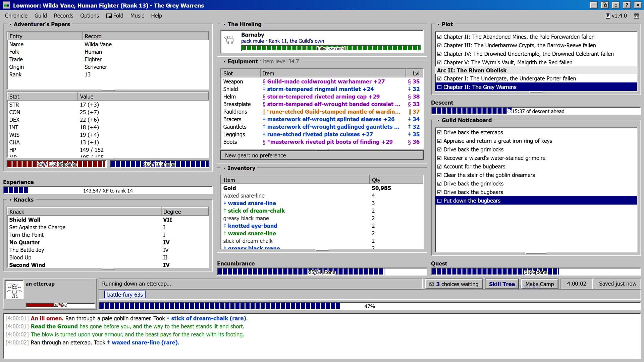Click the Descent progress bar

(x=536, y=111)
